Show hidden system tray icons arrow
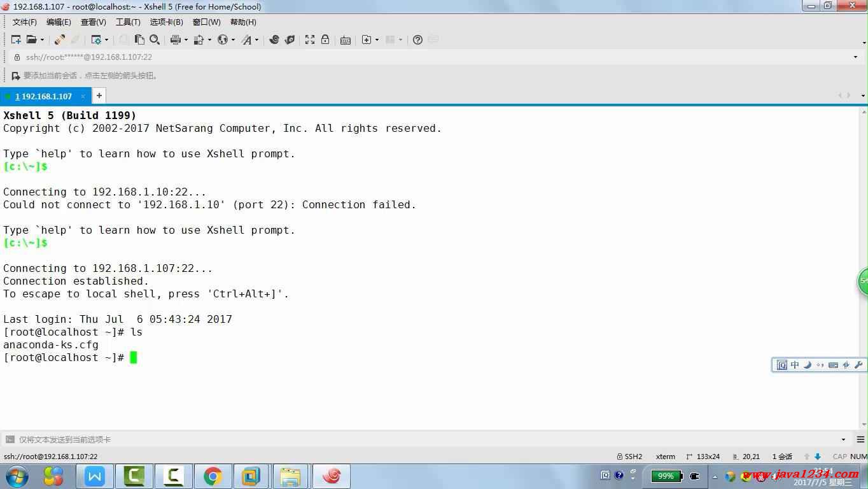Image resolution: width=868 pixels, height=489 pixels. point(714,476)
